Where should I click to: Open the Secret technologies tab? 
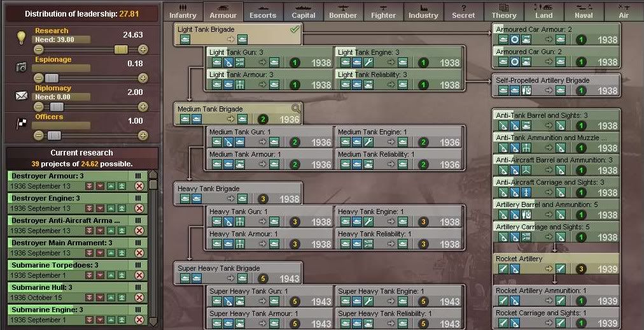point(464,11)
